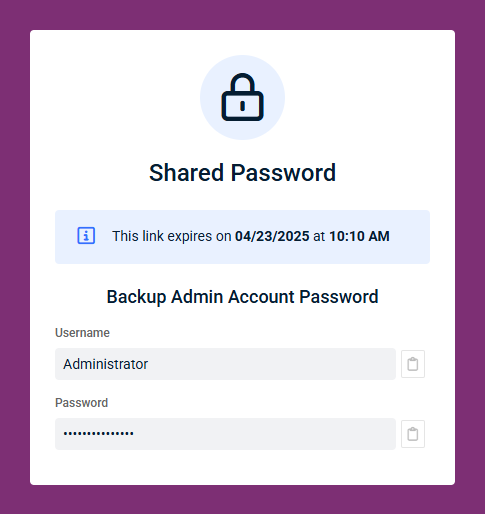Click "This link expires on" text
Screen dimensions: 485x514
[172, 236]
